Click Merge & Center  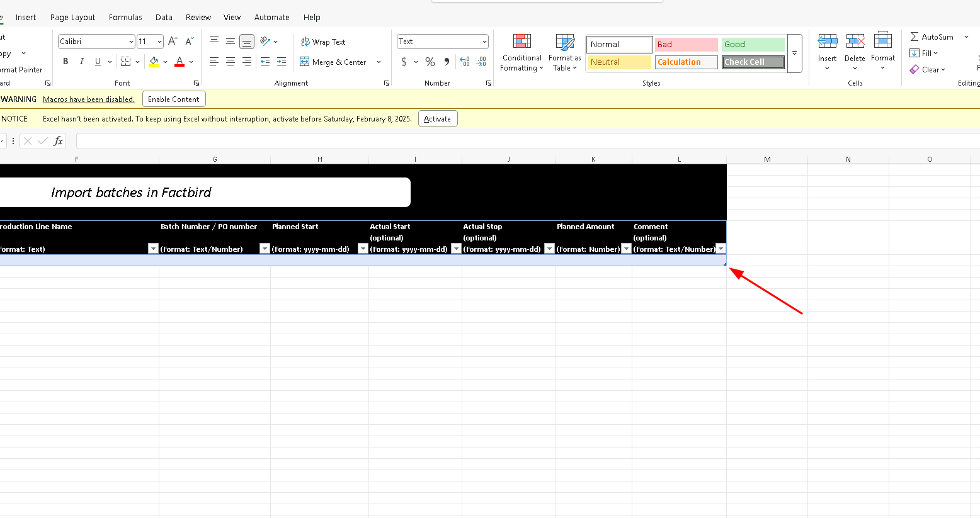click(x=334, y=62)
